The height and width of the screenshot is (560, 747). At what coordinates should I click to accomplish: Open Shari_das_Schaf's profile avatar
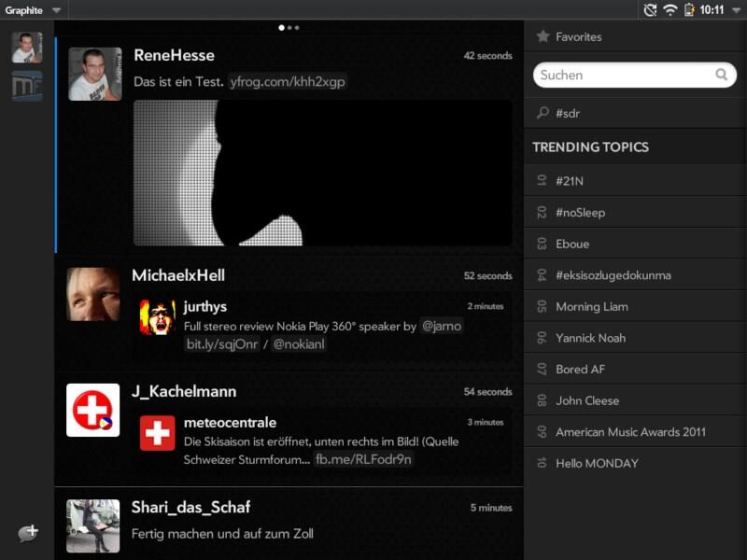click(x=92, y=525)
